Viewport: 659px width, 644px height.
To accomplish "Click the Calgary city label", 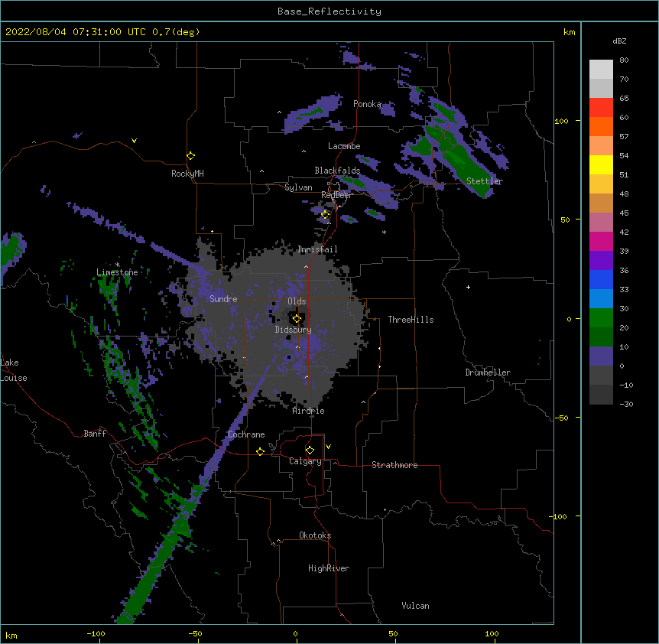I will (305, 461).
